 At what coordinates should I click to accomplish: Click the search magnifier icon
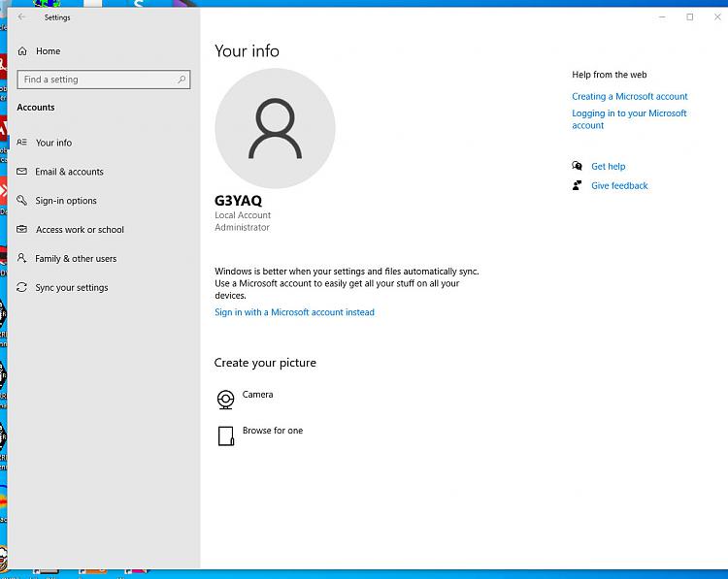[181, 80]
